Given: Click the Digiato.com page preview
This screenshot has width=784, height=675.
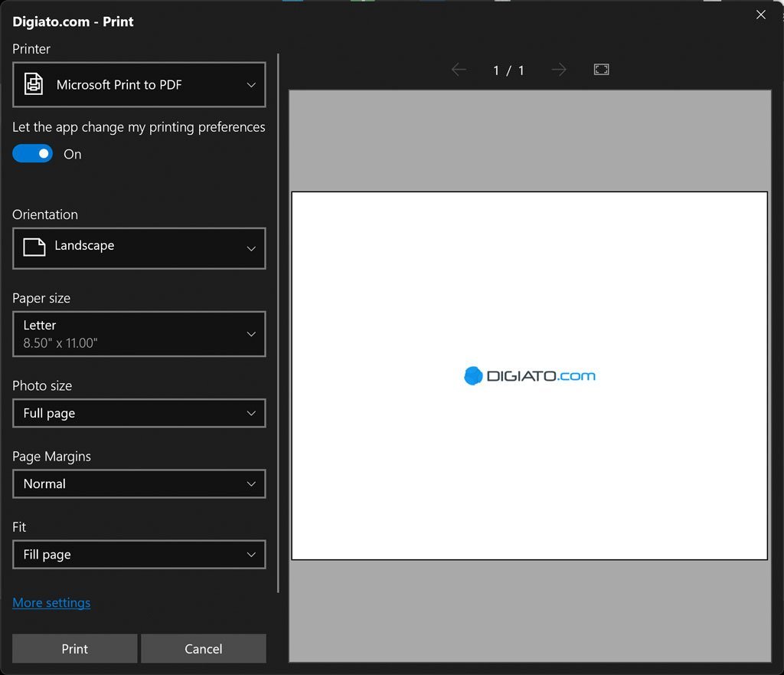Looking at the screenshot, I should point(530,375).
